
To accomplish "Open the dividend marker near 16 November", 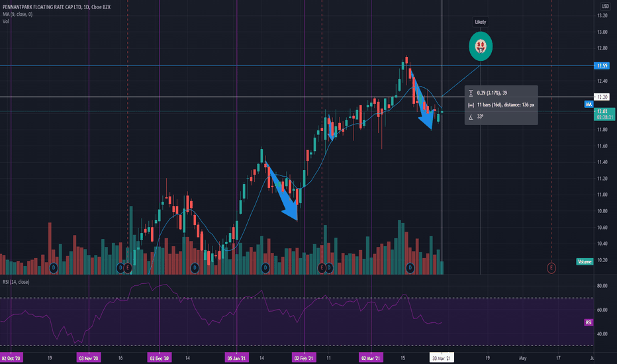I will [x=120, y=268].
